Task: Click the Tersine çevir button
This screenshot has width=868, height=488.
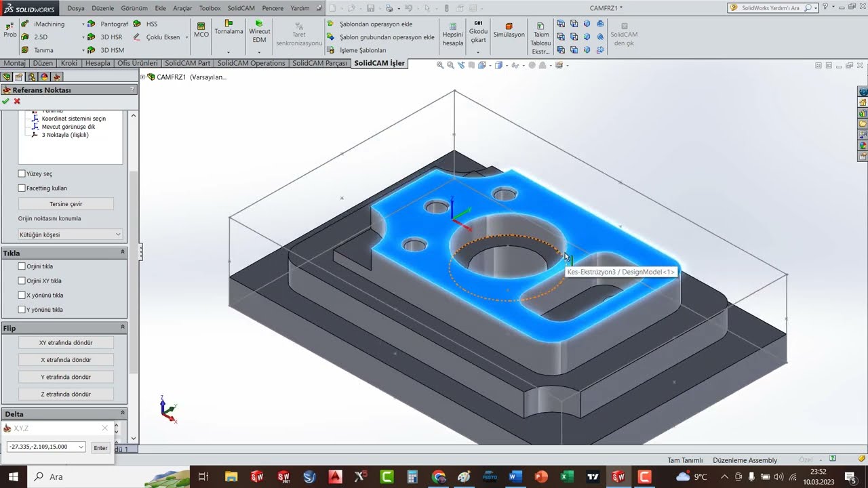Action: click(x=66, y=203)
